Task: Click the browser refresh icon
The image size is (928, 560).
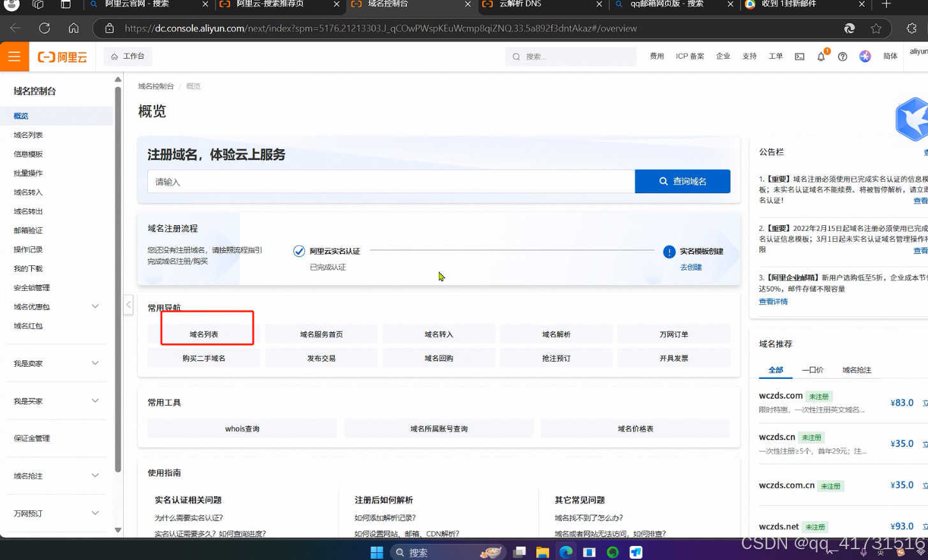Action: point(44,28)
